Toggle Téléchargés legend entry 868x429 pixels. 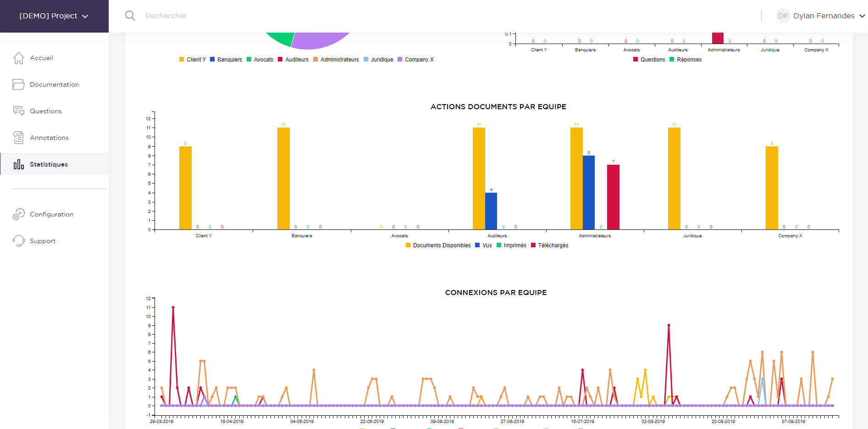[x=553, y=245]
